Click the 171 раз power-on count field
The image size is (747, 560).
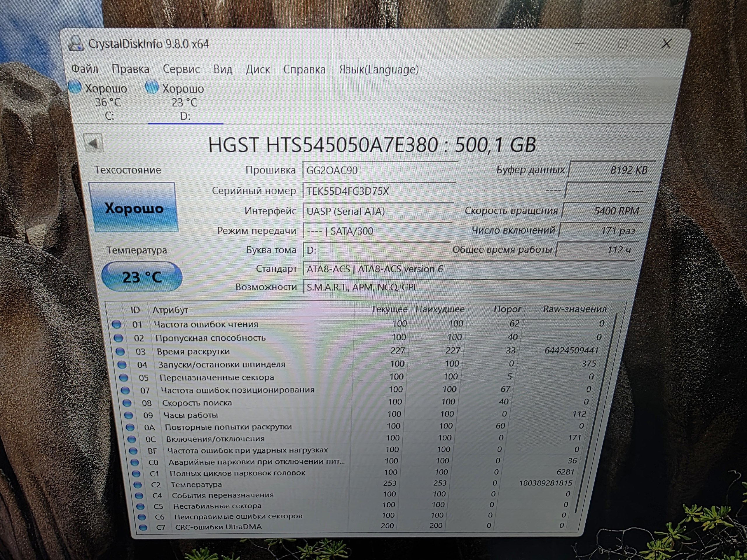[601, 230]
